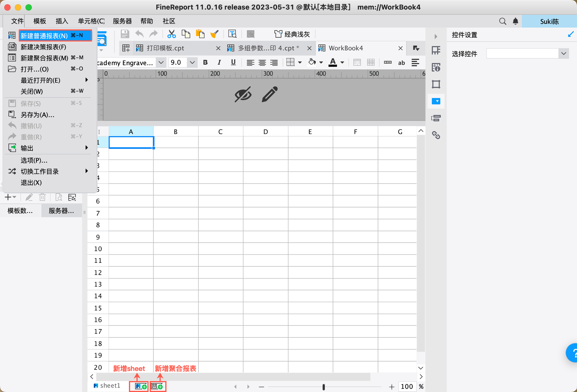Screen dimensions: 577x392
Task: Open the 选择控件 combo box
Action: click(x=563, y=54)
